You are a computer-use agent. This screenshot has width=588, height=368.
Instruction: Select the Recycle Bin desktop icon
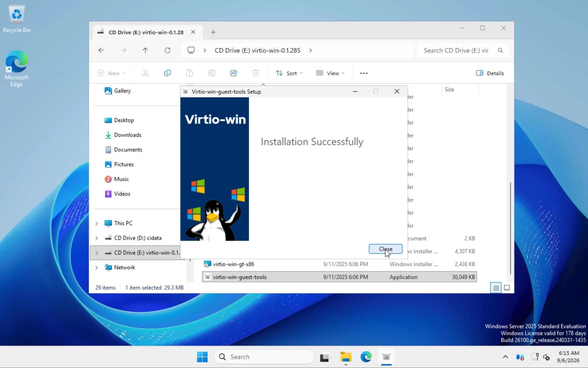17,19
